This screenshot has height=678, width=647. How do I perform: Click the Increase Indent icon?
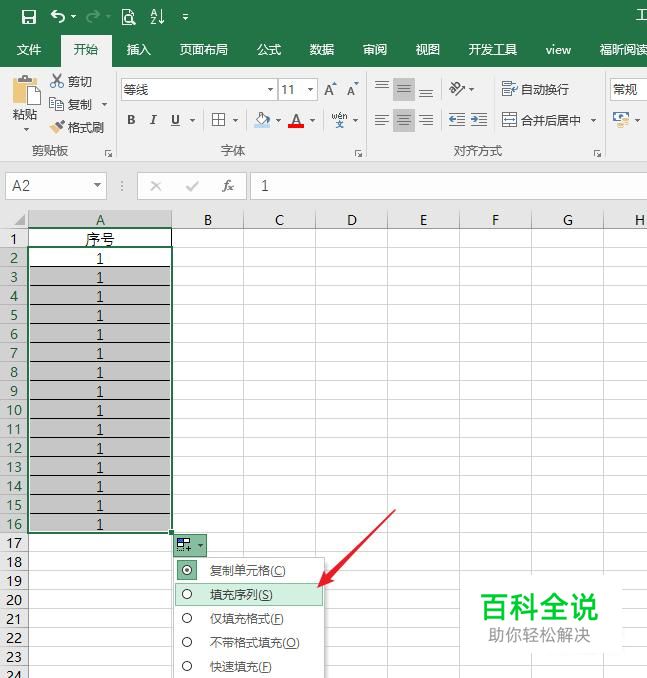coord(479,119)
